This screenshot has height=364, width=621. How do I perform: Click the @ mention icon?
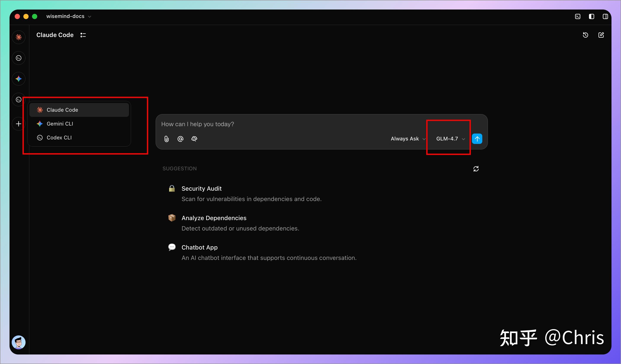pyautogui.click(x=180, y=139)
